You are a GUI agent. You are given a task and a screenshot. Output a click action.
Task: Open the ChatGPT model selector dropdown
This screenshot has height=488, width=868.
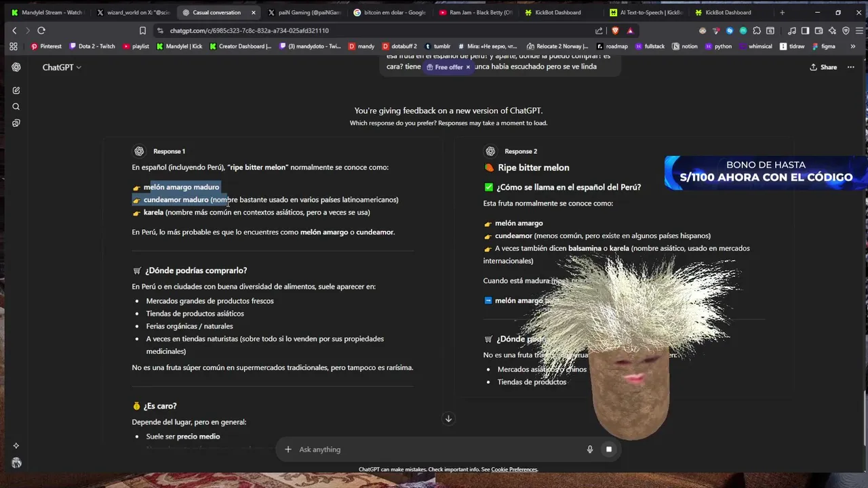click(62, 67)
